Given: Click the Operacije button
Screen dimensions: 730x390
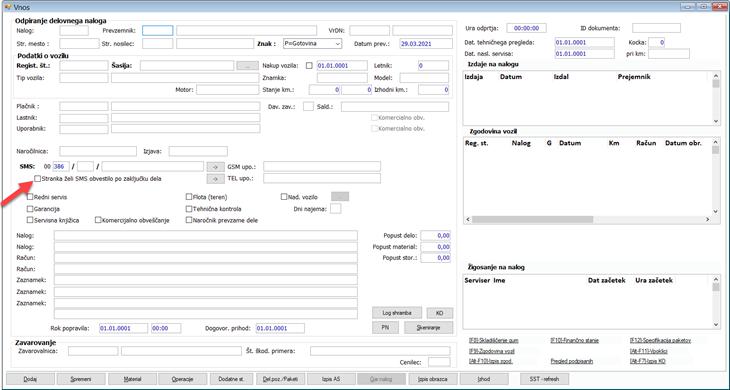Looking at the screenshot, I should pyautogui.click(x=182, y=379).
